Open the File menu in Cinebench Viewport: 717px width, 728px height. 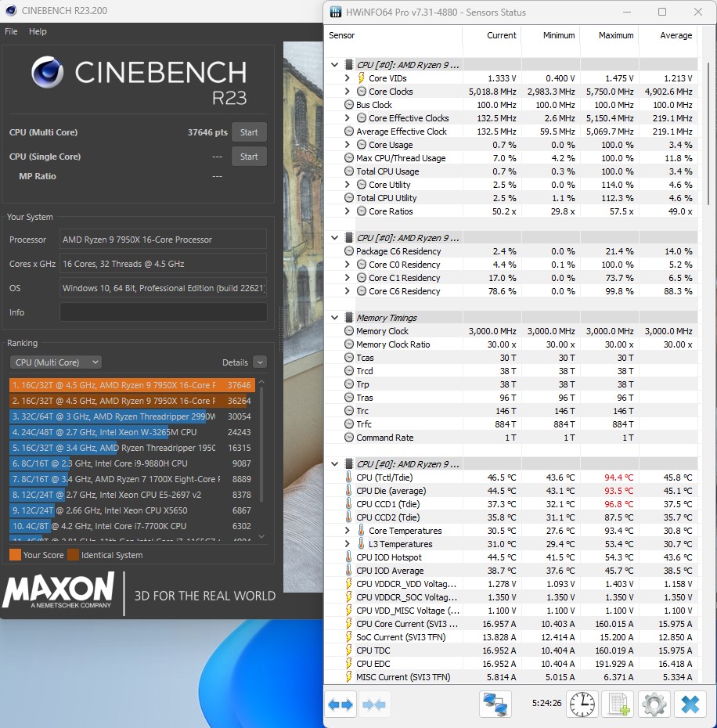11,31
